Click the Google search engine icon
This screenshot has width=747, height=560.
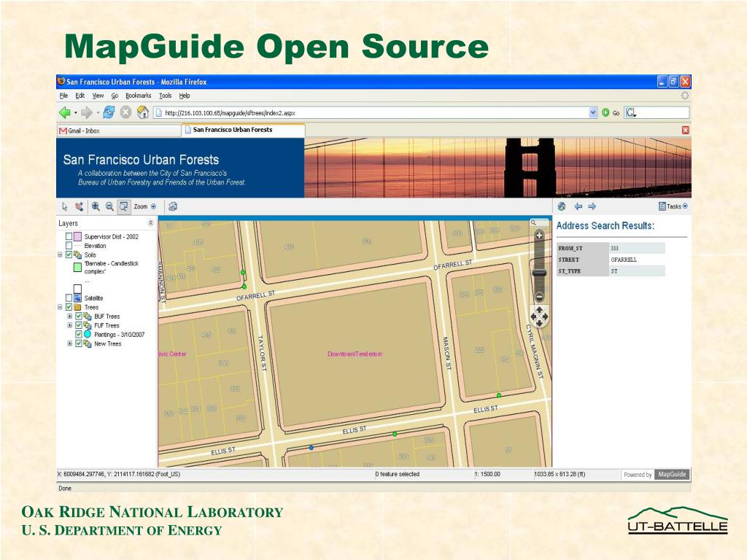[631, 113]
